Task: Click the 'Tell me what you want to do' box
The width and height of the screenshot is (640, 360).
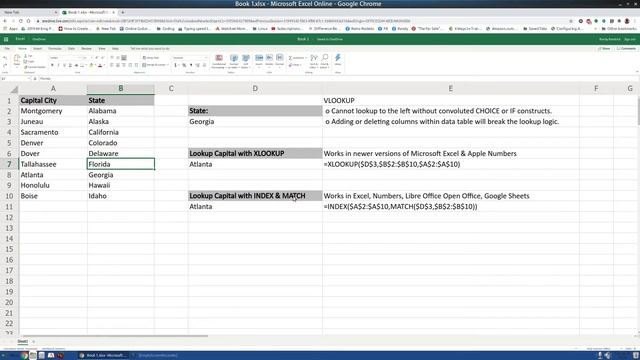Action: point(150,49)
